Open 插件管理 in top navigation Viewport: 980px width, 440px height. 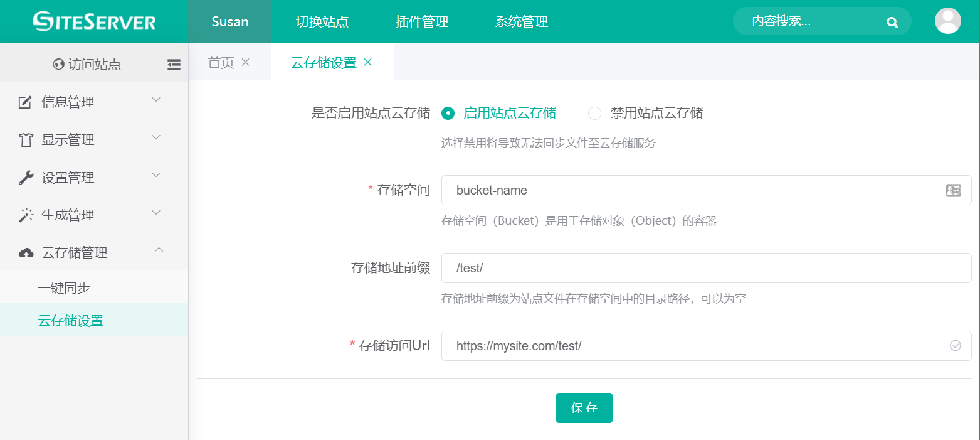click(421, 22)
